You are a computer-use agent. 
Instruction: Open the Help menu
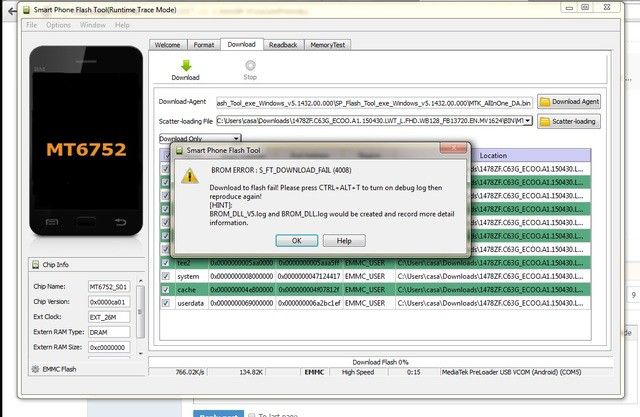pyautogui.click(x=122, y=25)
